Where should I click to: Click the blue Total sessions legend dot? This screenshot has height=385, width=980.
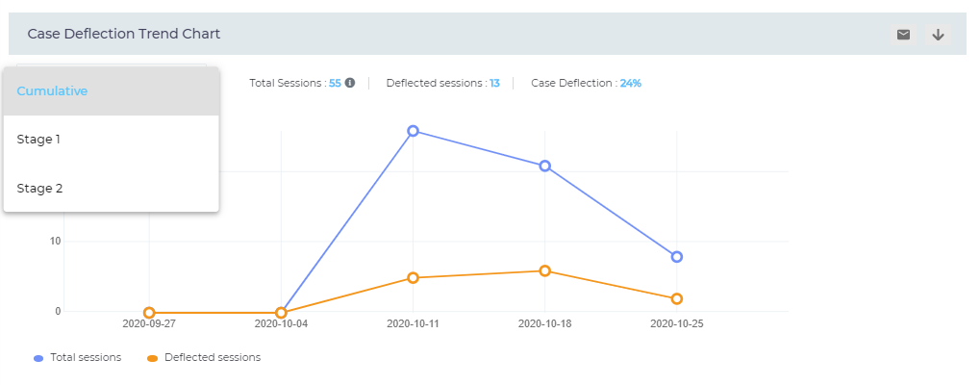(38, 358)
